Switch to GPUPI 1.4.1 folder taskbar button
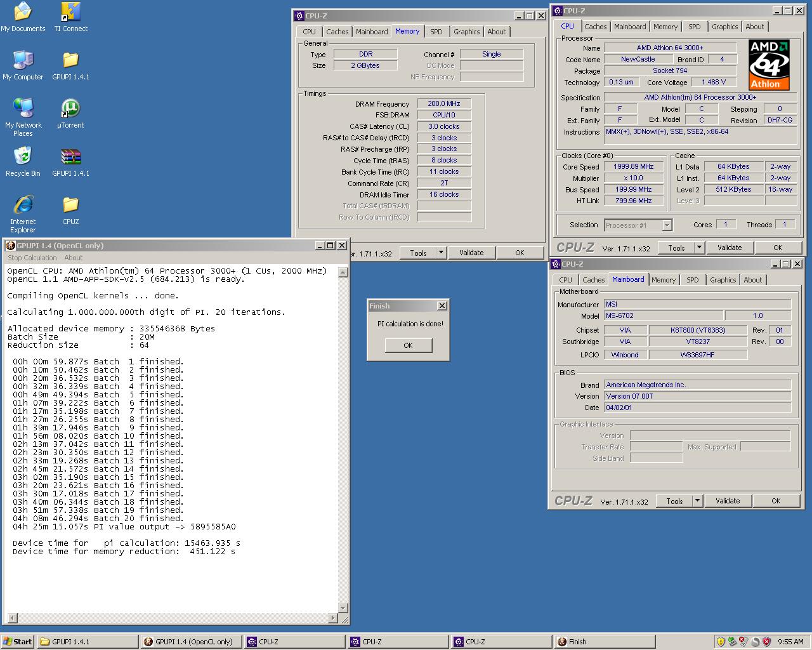 coord(88,642)
